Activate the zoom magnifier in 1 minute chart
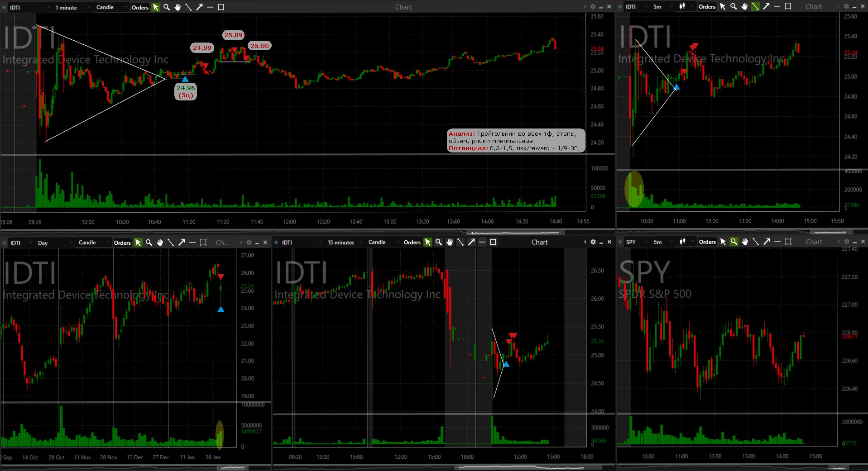The height and width of the screenshot is (471, 868). 167,7
